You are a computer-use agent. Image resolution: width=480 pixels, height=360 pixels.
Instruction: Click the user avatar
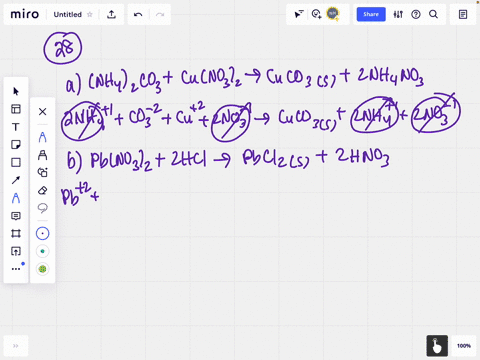[333, 14]
